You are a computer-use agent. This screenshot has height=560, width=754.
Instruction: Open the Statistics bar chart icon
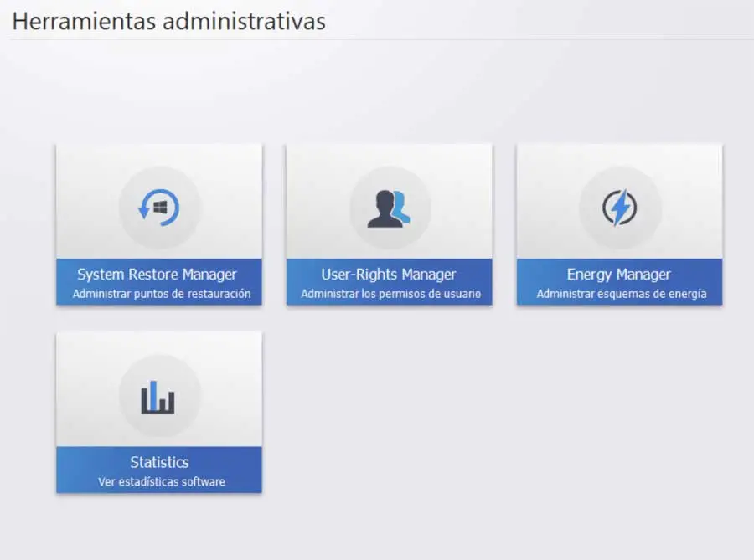[x=158, y=397]
